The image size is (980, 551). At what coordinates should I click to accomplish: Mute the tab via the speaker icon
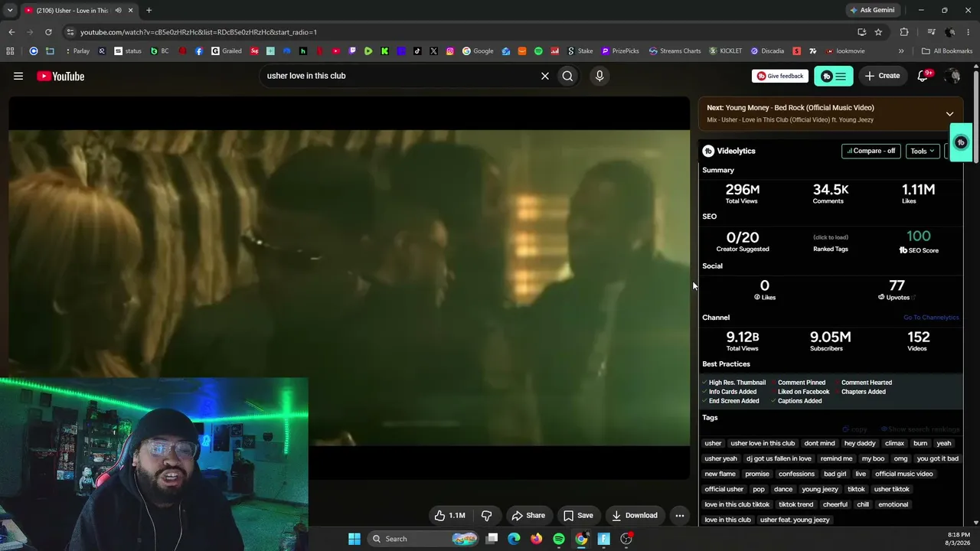click(118, 11)
